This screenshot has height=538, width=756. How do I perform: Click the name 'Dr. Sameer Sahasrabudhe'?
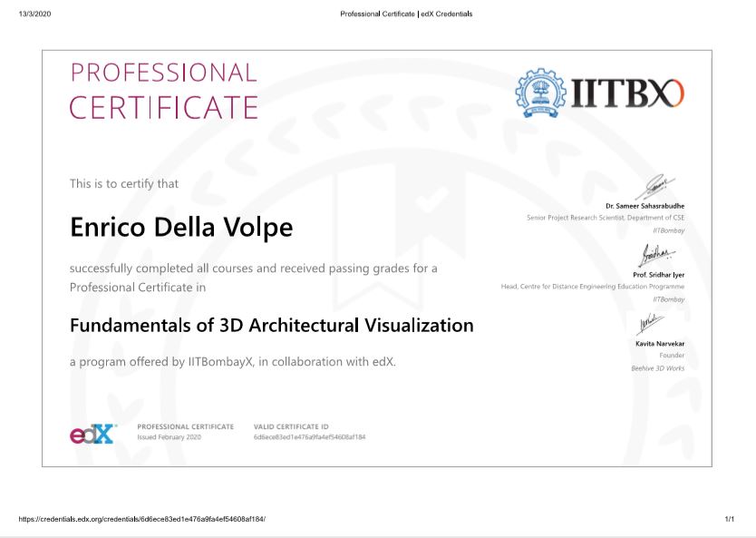click(645, 206)
